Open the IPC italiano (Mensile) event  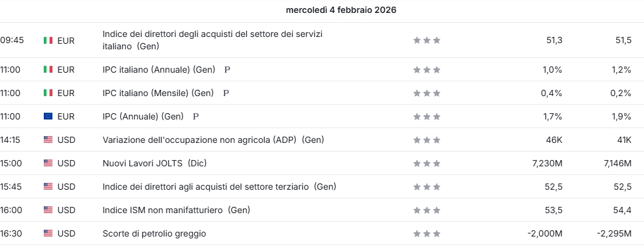point(157,94)
